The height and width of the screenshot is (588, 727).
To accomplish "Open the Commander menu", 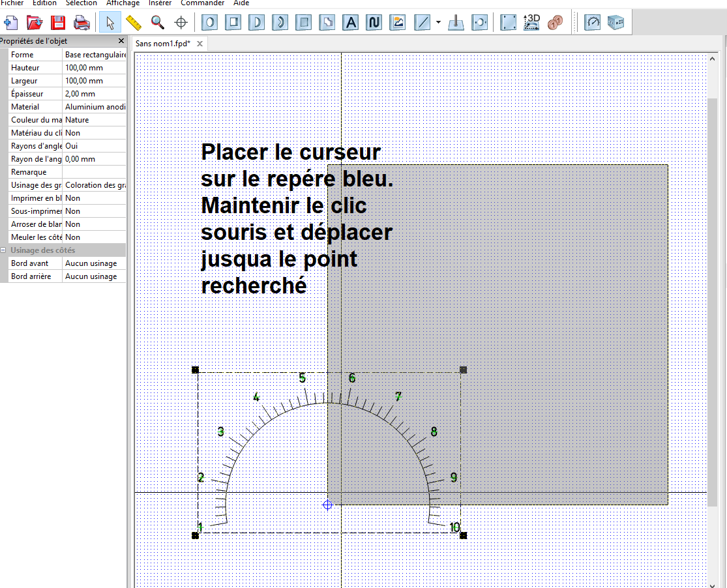I will 203,3.
